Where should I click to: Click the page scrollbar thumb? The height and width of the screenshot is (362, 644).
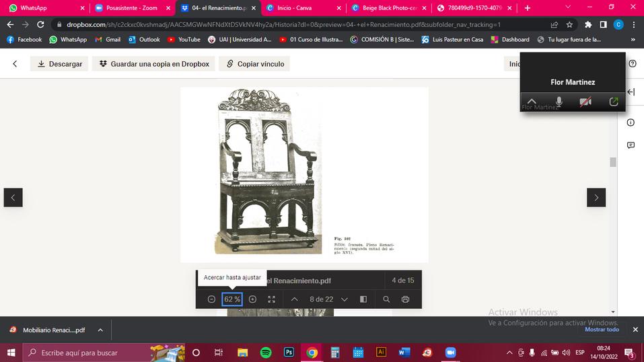coord(613,162)
